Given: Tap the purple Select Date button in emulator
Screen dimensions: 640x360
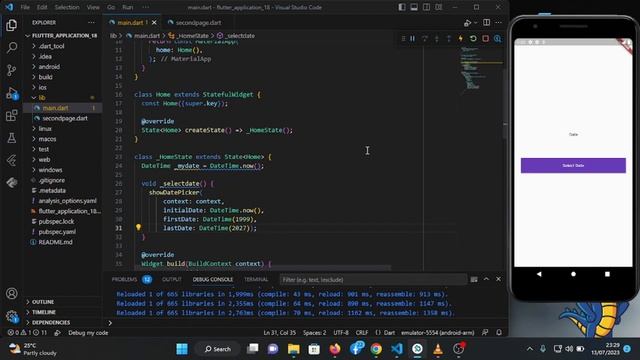Looking at the screenshot, I should click(573, 165).
